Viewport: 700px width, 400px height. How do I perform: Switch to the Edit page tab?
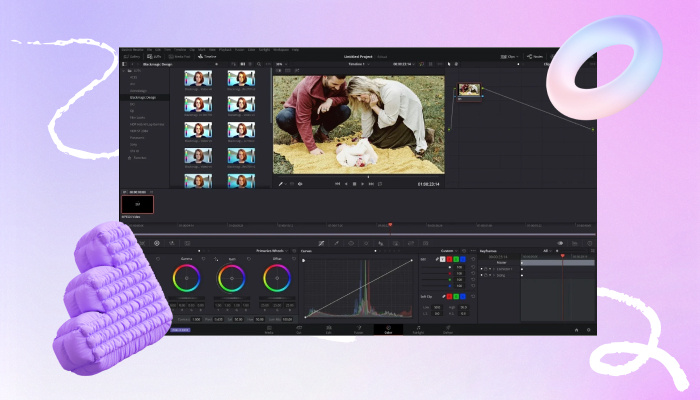point(329,329)
